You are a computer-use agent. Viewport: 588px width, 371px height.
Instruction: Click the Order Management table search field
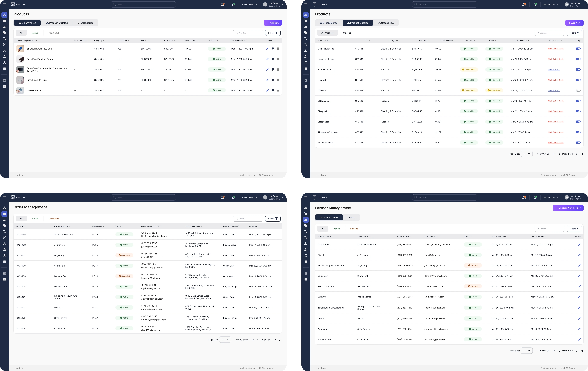point(248,219)
